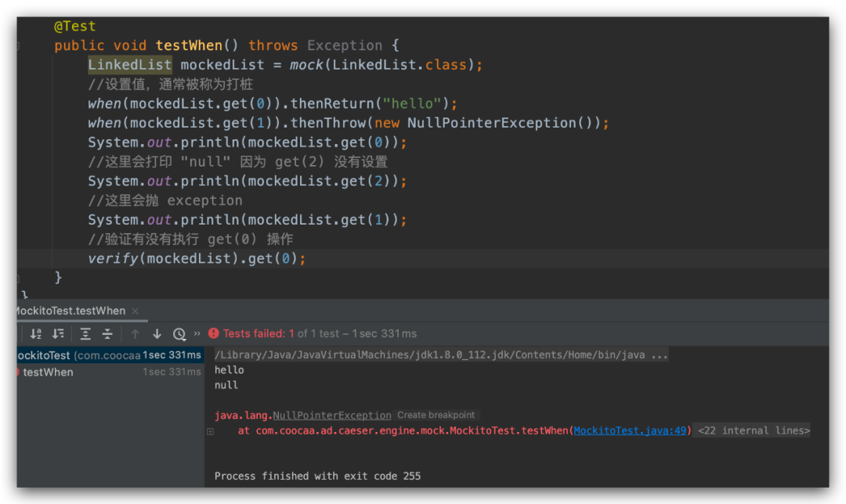The height and width of the screenshot is (504, 846).
Task: Click Create breakpoint hint
Action: click(436, 415)
